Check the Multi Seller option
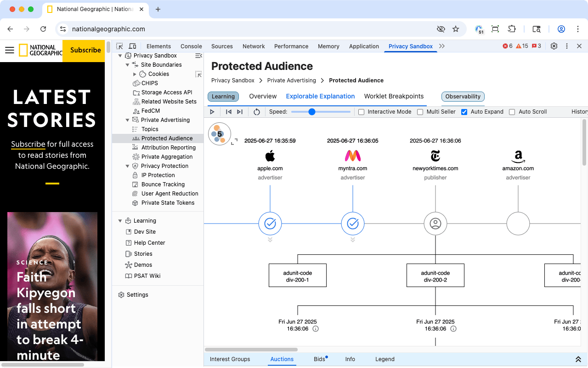Image resolution: width=588 pixels, height=368 pixels. click(420, 111)
